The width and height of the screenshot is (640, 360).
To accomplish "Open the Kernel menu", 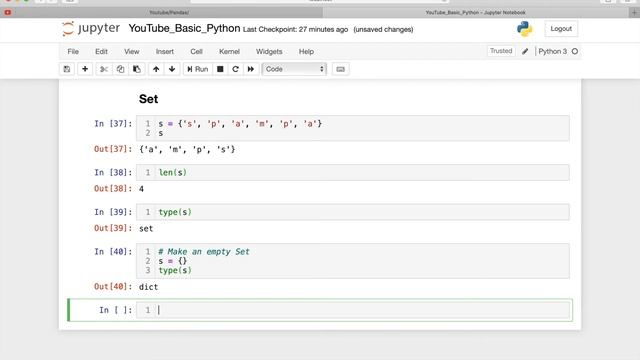I will pyautogui.click(x=229, y=51).
